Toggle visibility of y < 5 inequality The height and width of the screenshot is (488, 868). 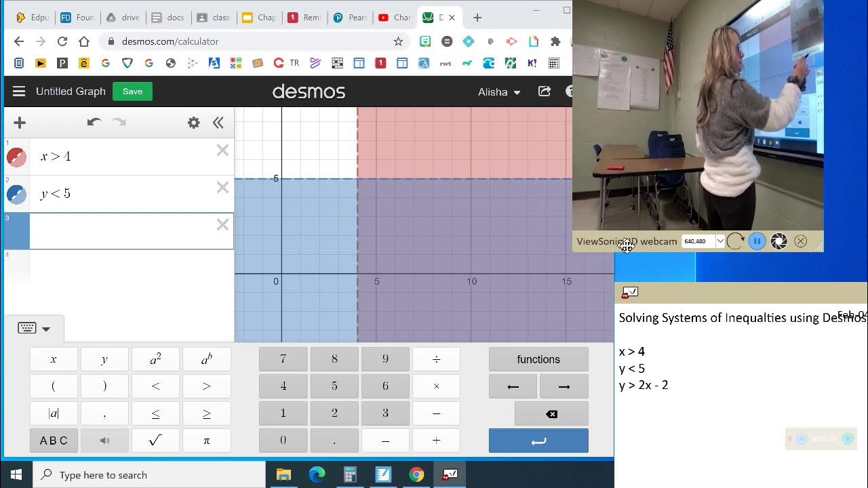16,195
